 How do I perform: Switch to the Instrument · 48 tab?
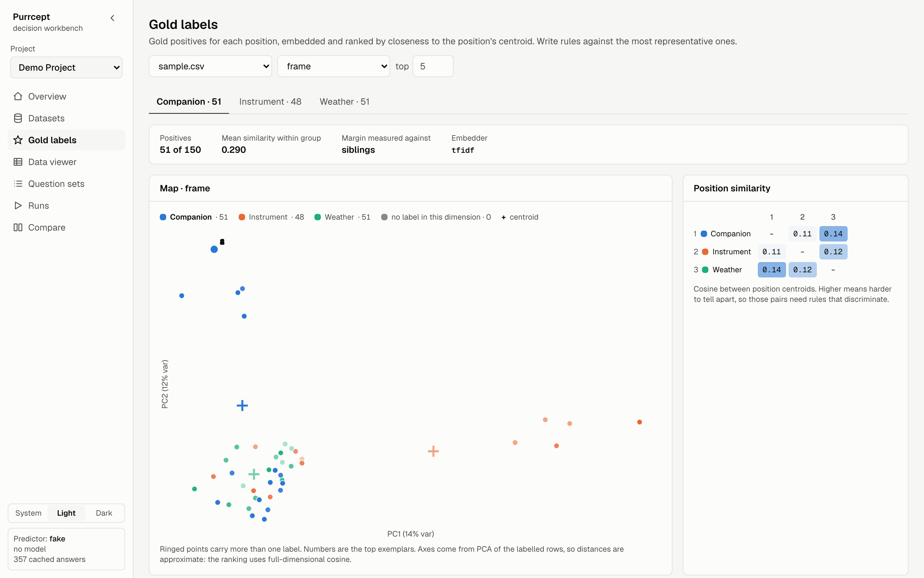click(x=270, y=102)
